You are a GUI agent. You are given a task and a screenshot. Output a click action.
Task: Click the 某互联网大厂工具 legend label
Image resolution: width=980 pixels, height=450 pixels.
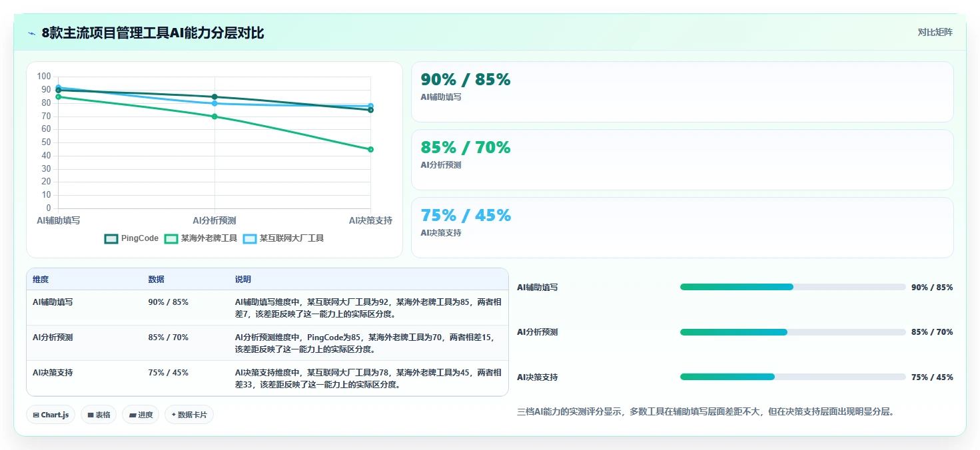pyautogui.click(x=292, y=238)
